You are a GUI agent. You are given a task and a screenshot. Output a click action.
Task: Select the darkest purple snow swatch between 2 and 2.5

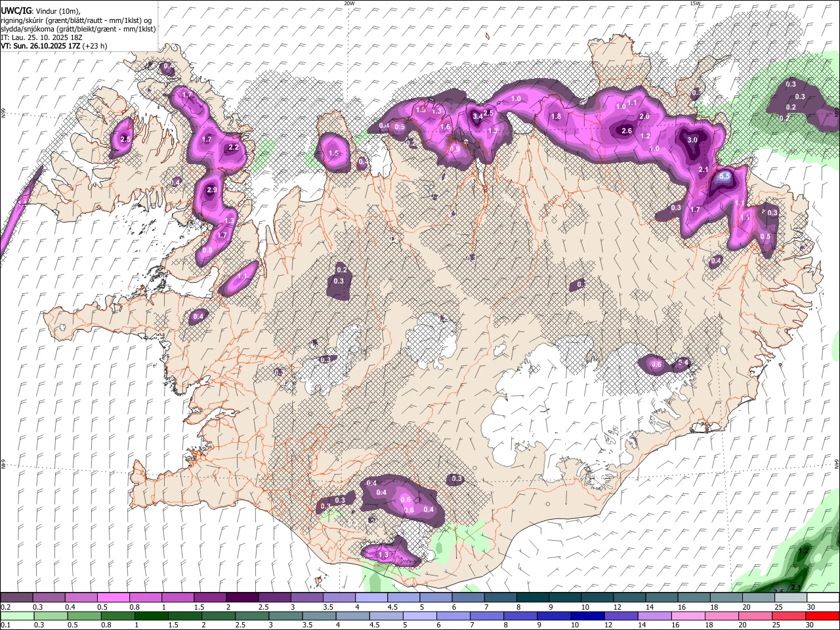tap(242, 598)
